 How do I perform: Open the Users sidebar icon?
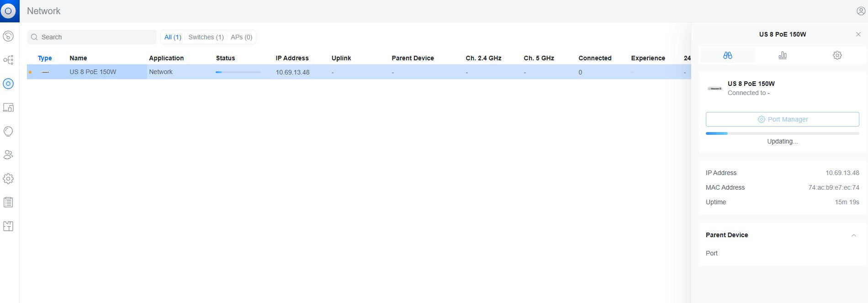(x=8, y=155)
